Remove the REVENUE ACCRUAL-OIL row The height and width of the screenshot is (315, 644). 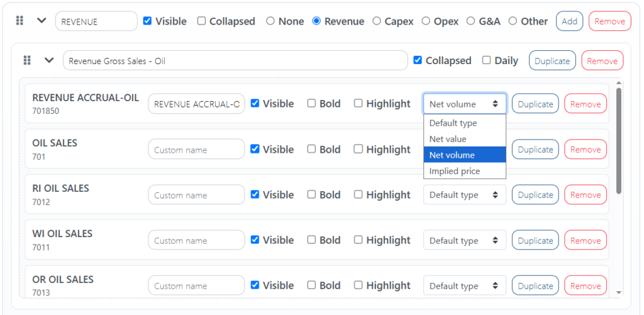[586, 104]
